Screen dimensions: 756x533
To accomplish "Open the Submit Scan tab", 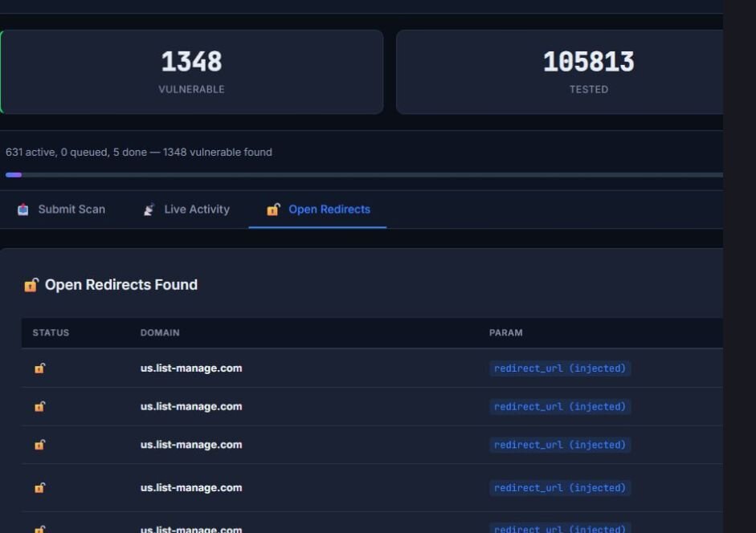I will coord(71,210).
